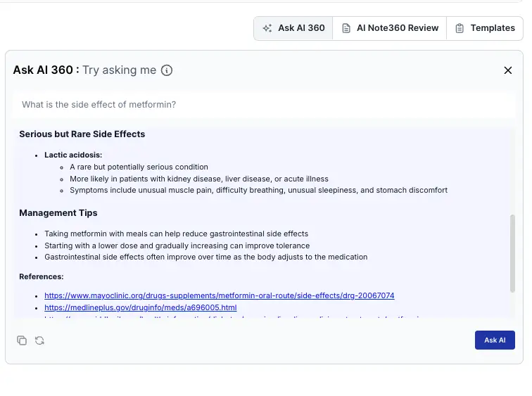The height and width of the screenshot is (396, 532).
Task: Click the document icon on AI Note360 Review
Action: [x=346, y=28]
